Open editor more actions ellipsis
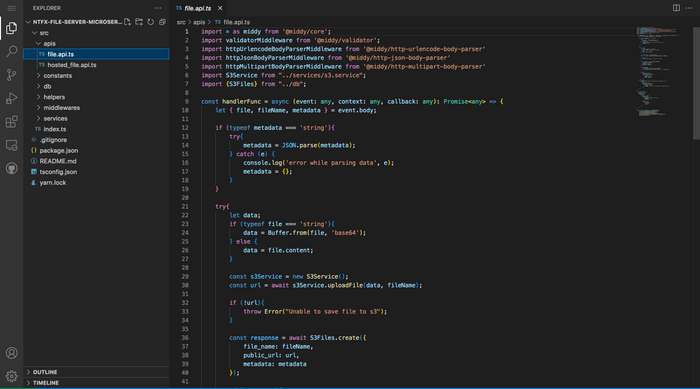This screenshot has height=389, width=700. [x=689, y=8]
